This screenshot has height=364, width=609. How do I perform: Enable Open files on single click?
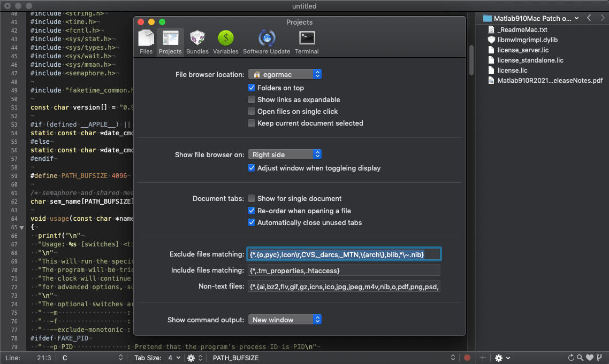pyautogui.click(x=252, y=111)
